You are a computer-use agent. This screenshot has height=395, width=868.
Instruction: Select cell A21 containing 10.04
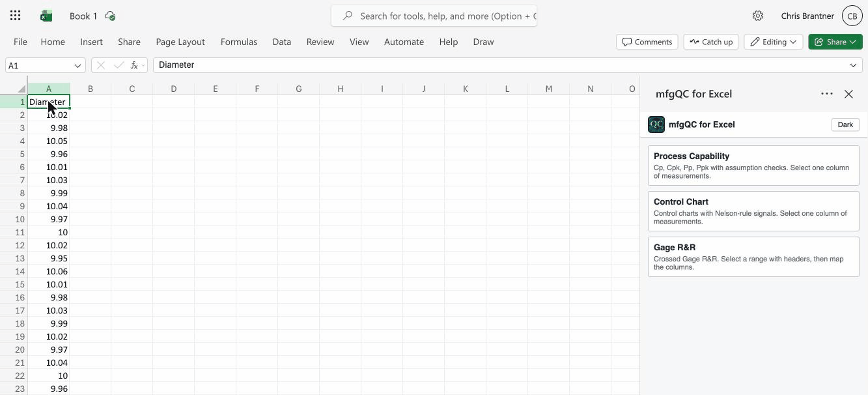point(49,362)
